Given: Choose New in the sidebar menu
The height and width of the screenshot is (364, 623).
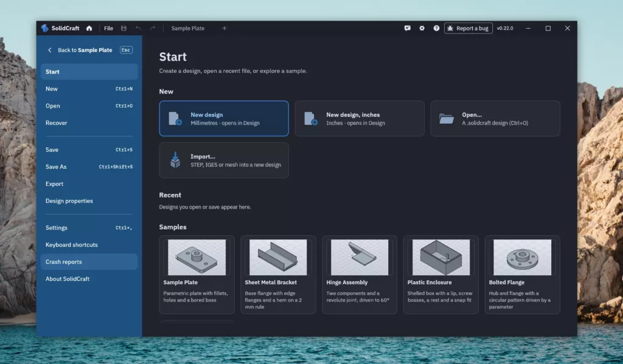Looking at the screenshot, I should tap(89, 89).
